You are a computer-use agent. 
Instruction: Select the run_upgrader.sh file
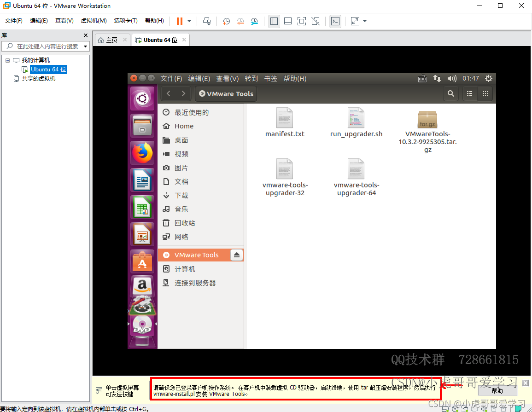coord(356,122)
